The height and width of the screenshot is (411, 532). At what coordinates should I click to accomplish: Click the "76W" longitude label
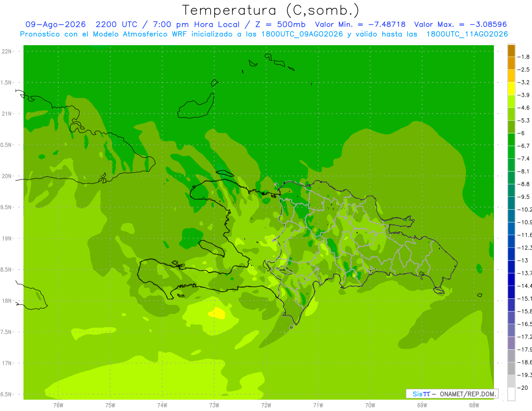pos(58,405)
